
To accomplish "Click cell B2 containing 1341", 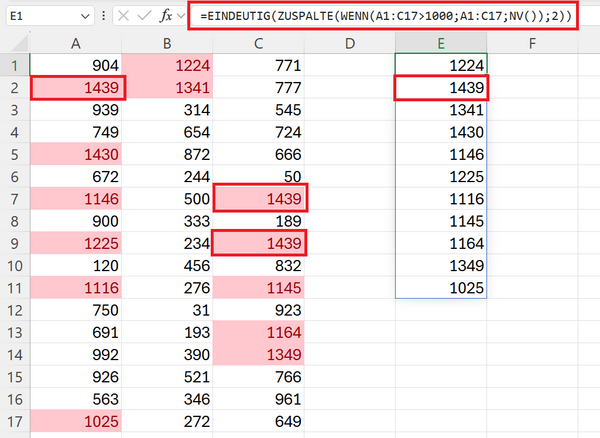I will pos(168,88).
